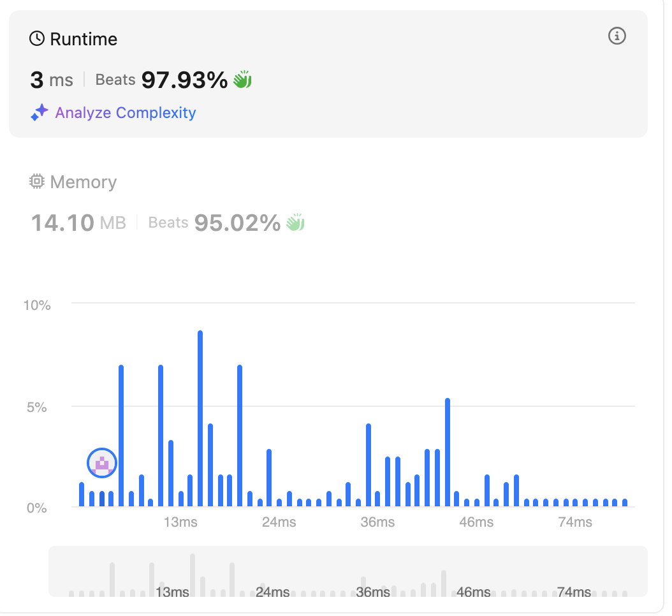The height and width of the screenshot is (616, 672).
Task: Click the tallest gray bar in the overview strip
Action: [193, 574]
